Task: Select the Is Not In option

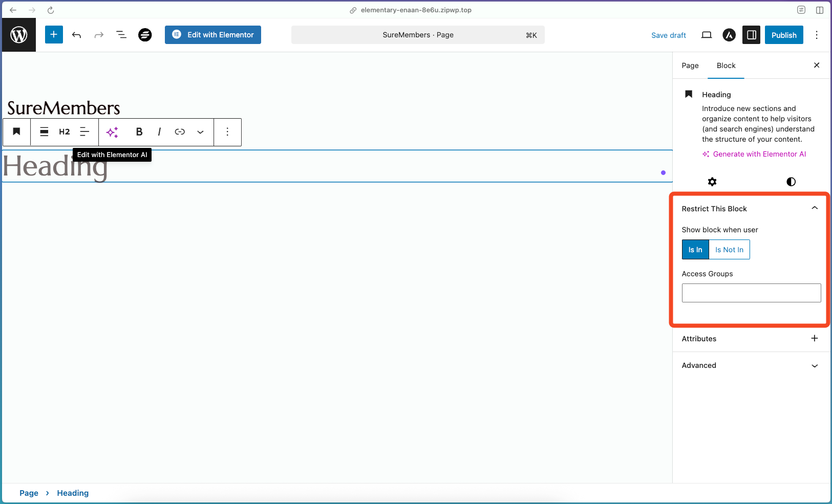Action: pyautogui.click(x=729, y=250)
